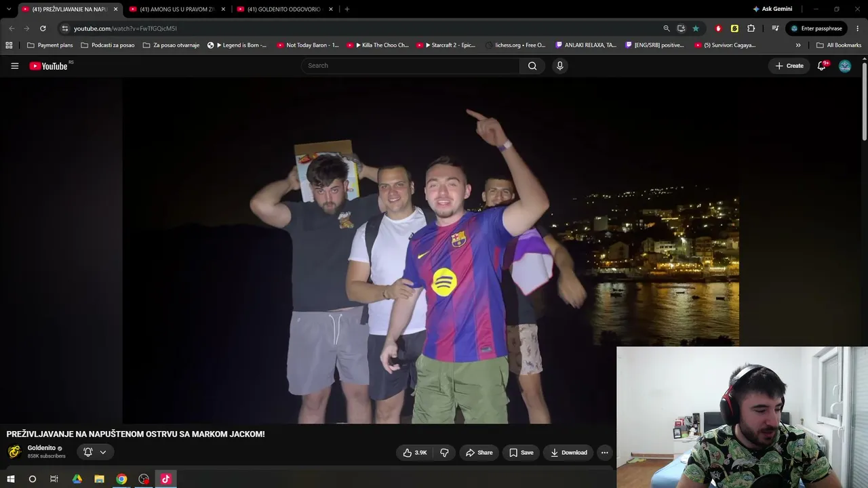Open the zoom magnifier in address bar
This screenshot has height=488, width=868.
point(666,28)
